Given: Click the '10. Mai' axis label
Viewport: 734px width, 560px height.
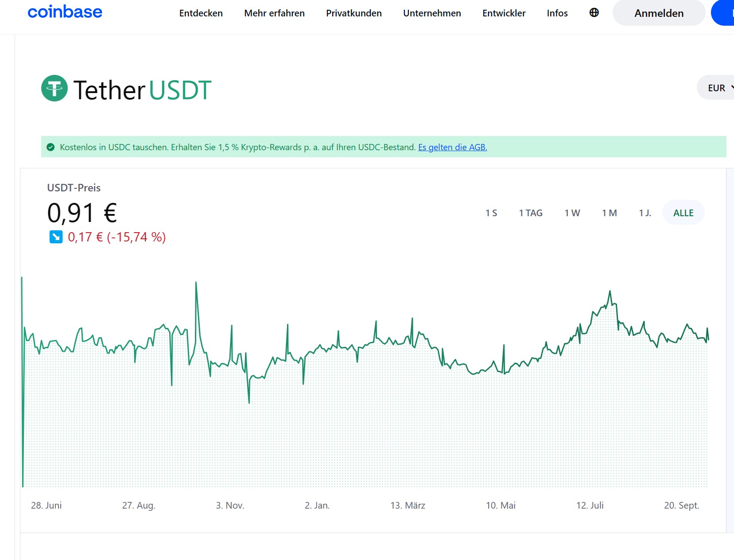Looking at the screenshot, I should click(x=501, y=505).
